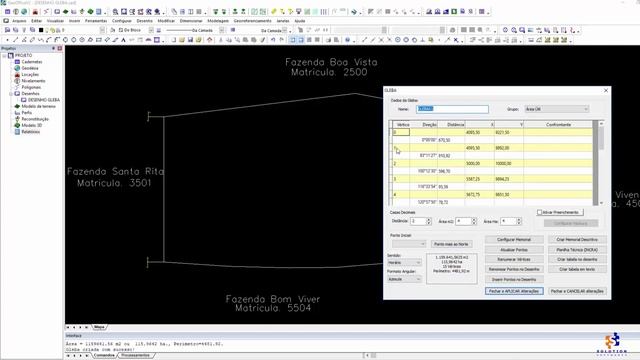Toggle the first highlighted snap mode button

pyautogui.click(x=293, y=40)
